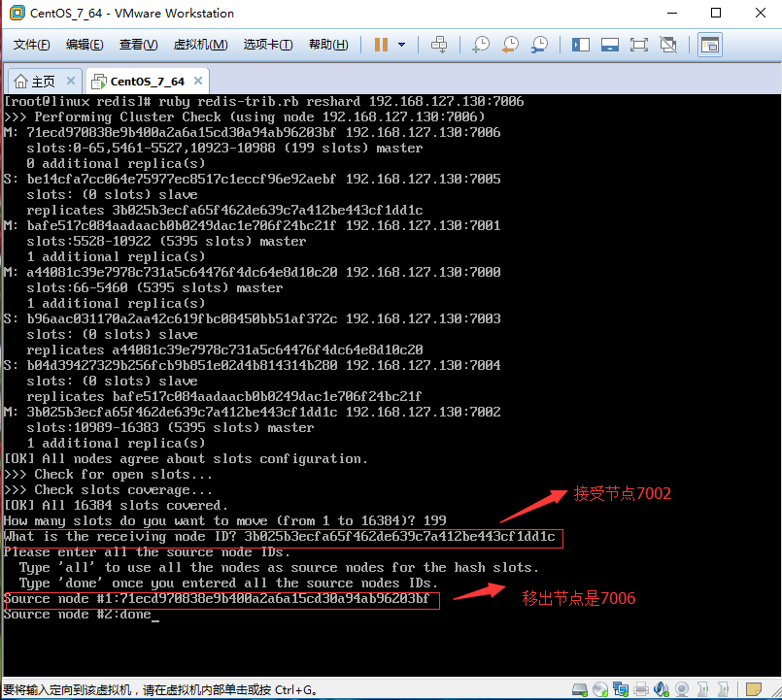Switch to Unity mode

pyautogui.click(x=668, y=45)
